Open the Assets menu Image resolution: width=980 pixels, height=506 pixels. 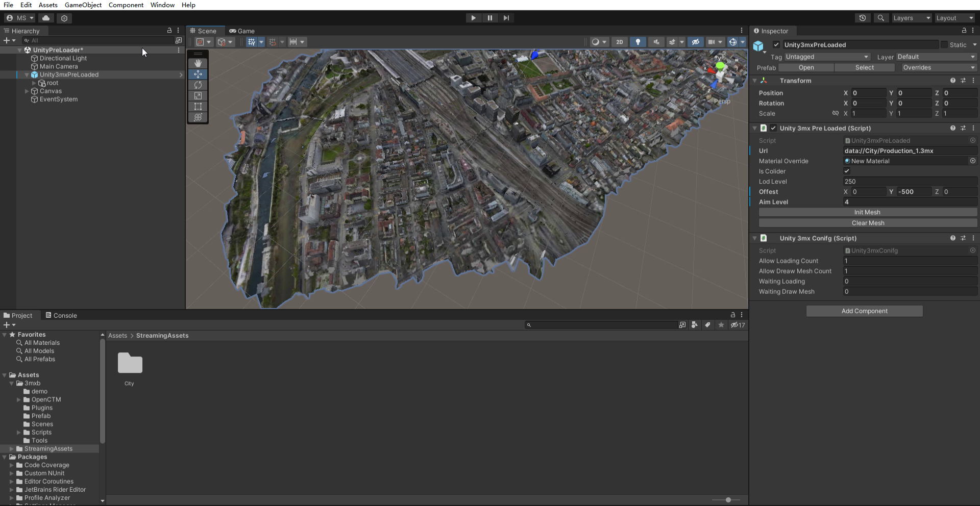tap(48, 5)
